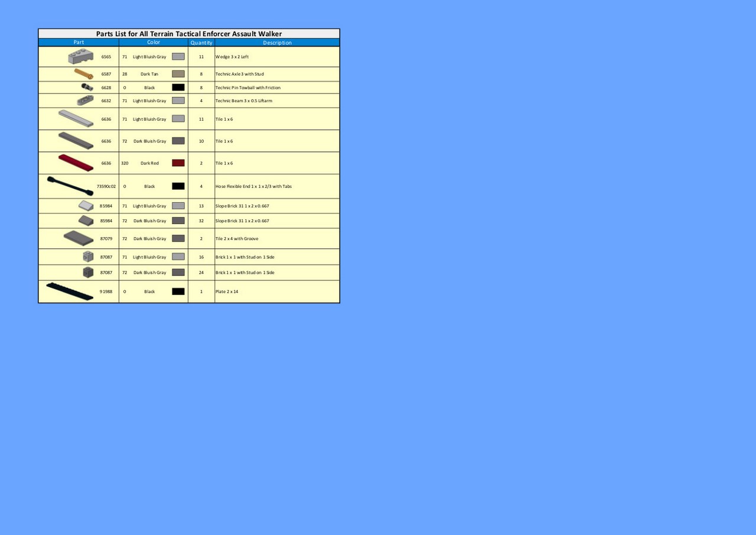Click the gray swatch in the Technic Beam row

click(x=178, y=100)
